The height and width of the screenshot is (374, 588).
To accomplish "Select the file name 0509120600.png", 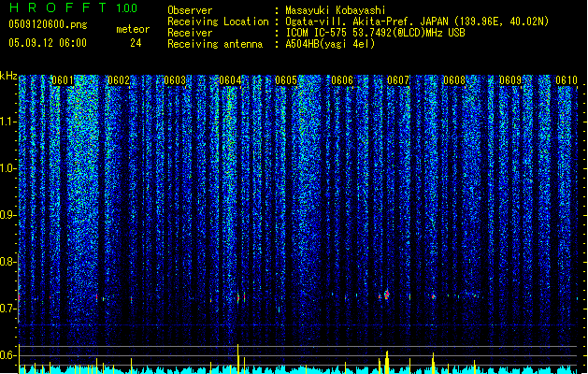I will (x=48, y=24).
